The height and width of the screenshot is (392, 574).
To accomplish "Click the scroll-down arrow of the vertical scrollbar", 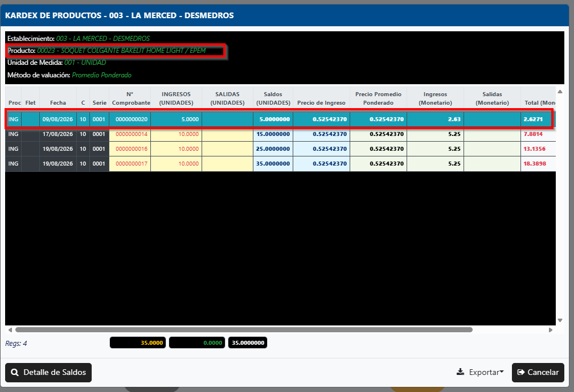I will pos(560,320).
